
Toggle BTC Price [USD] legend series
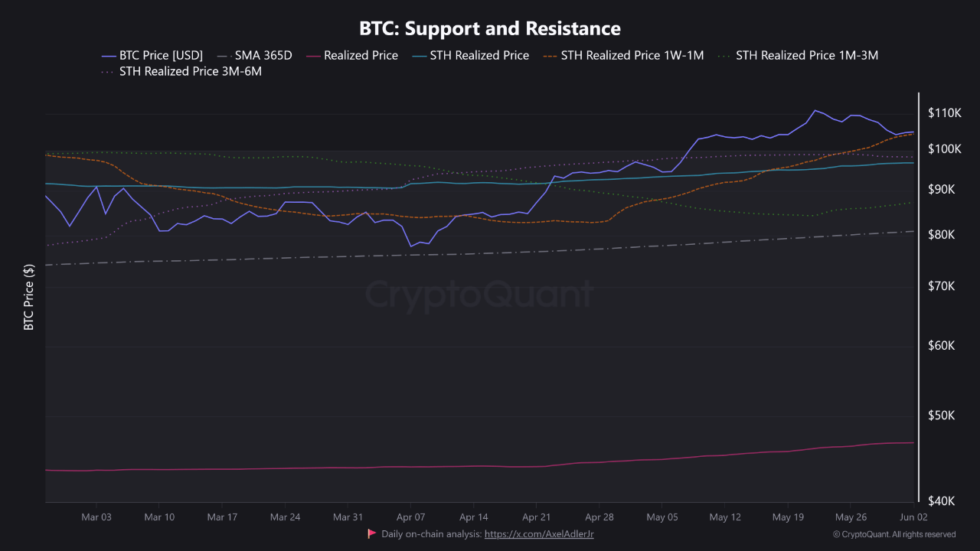[161, 55]
